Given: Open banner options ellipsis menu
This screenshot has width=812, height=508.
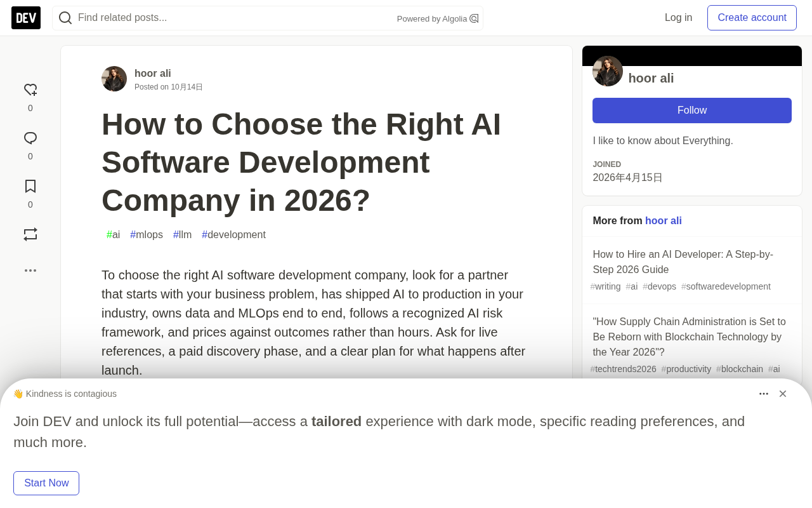Looking at the screenshot, I should pyautogui.click(x=764, y=394).
